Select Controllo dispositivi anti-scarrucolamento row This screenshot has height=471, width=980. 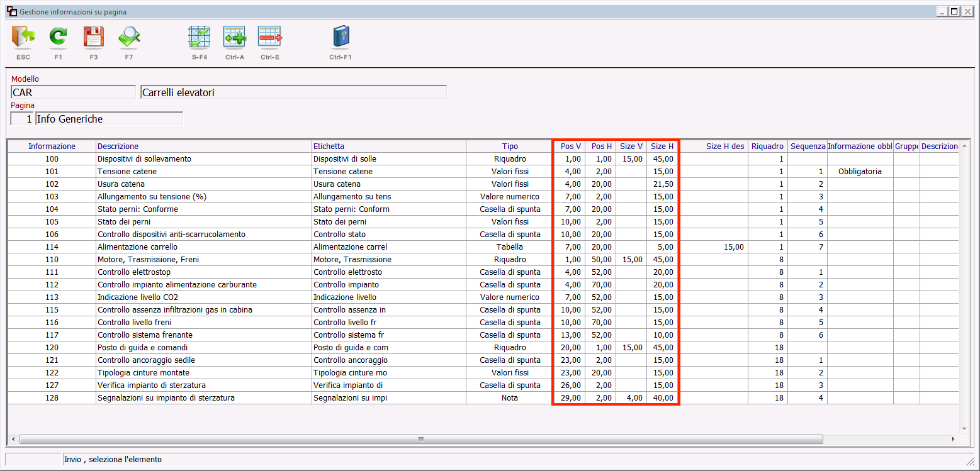coord(483,235)
